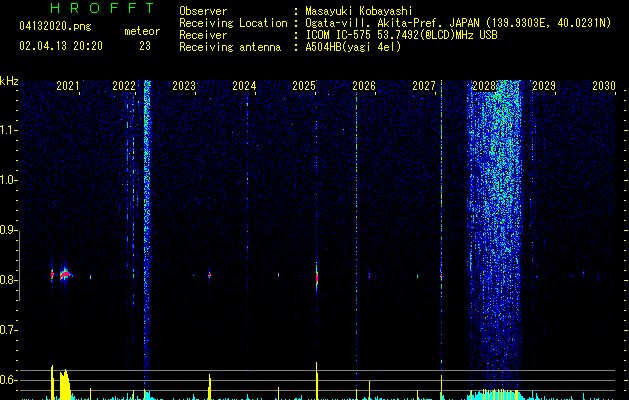The width and height of the screenshot is (629, 400).
Task: Click the 2022 time marker
Action: tap(124, 86)
